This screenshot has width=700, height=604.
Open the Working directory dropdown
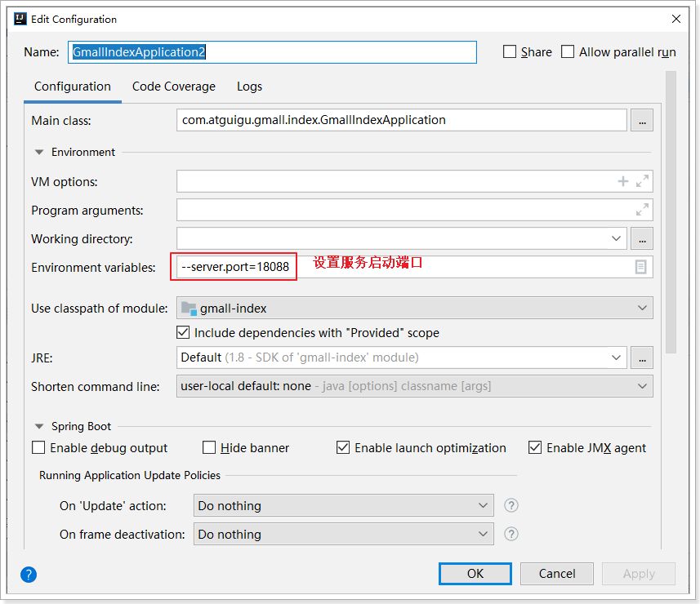point(616,238)
